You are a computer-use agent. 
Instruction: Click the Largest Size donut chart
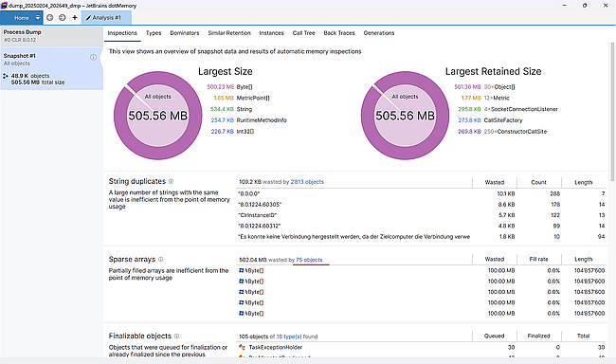pyautogui.click(x=158, y=116)
